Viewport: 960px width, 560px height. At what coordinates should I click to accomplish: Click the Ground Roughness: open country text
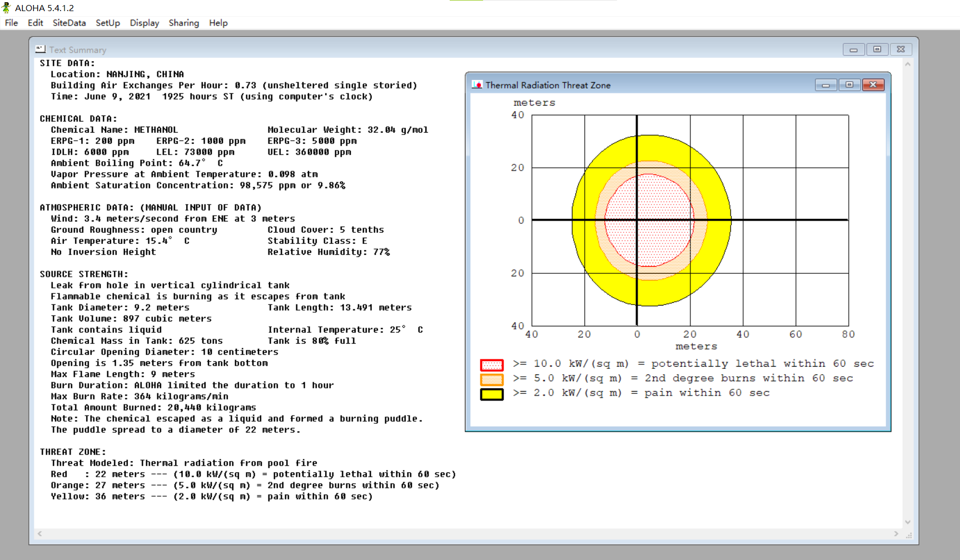point(134,230)
